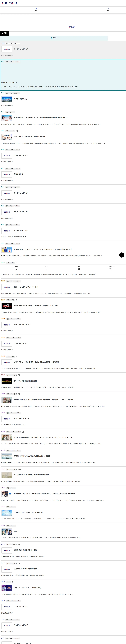Open 健康テレビショッピング at 14:56
This screenshot has height=644, width=126.
click(x=22, y=324)
